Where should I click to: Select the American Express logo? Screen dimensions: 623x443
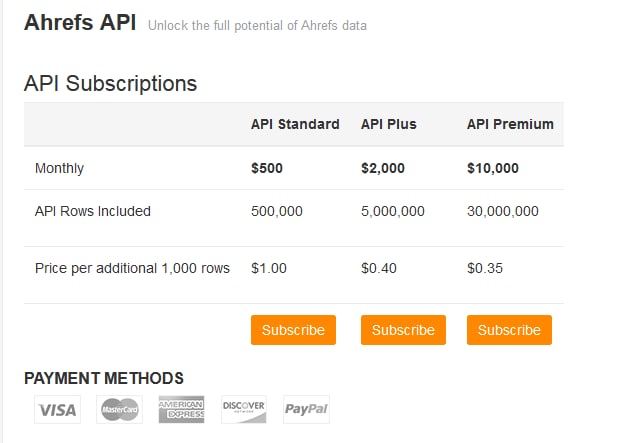pyautogui.click(x=182, y=409)
